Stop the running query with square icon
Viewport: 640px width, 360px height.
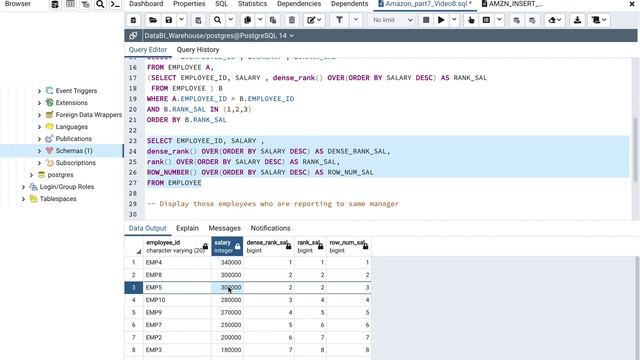(x=426, y=20)
